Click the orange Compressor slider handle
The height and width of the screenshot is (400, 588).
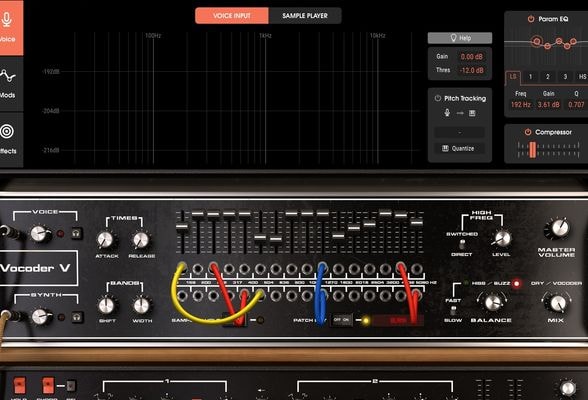click(532, 150)
